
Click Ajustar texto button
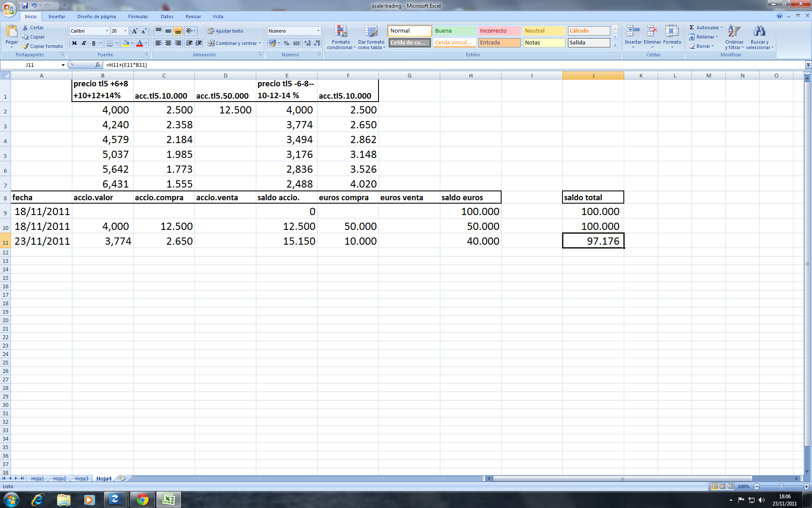pyautogui.click(x=225, y=31)
